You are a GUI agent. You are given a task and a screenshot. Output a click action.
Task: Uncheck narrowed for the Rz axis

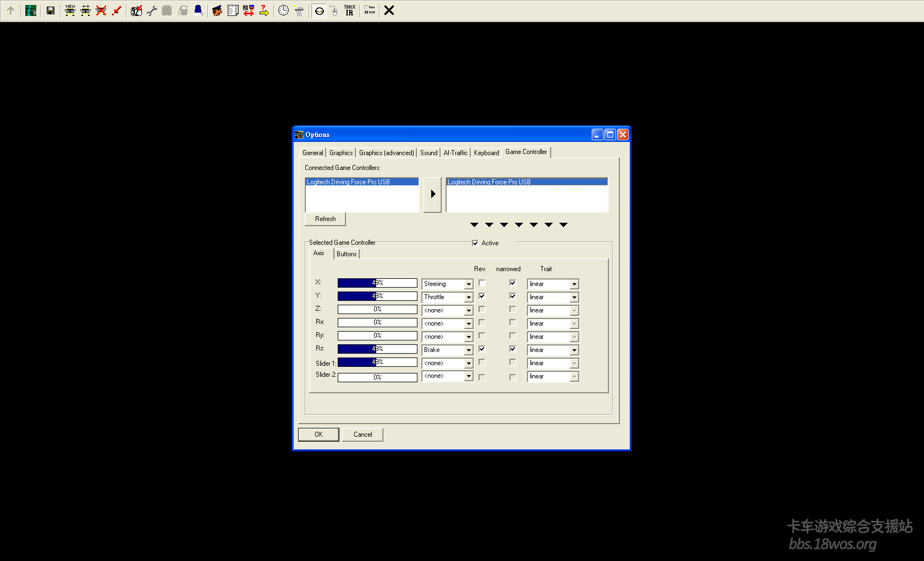[x=513, y=349]
